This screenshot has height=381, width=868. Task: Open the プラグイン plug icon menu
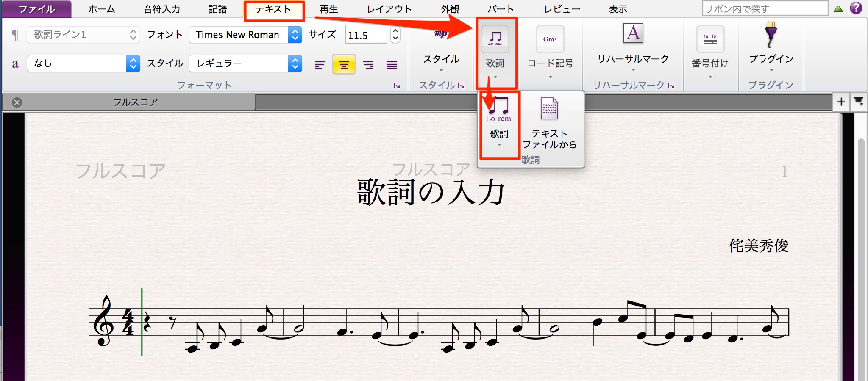771,35
